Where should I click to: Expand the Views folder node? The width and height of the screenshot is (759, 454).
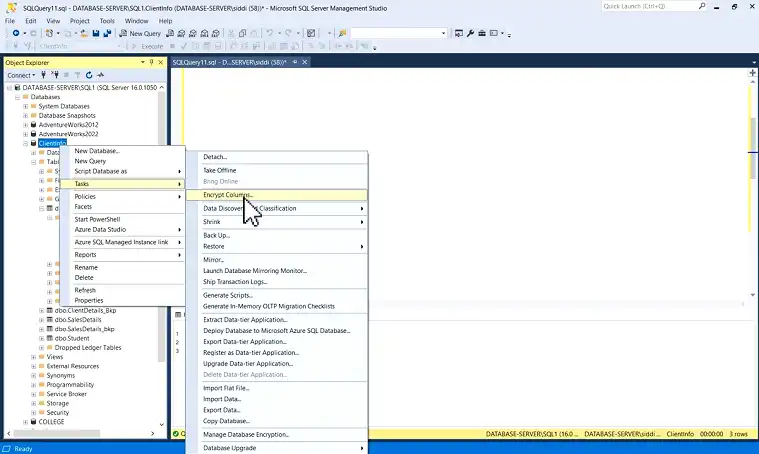(33, 357)
